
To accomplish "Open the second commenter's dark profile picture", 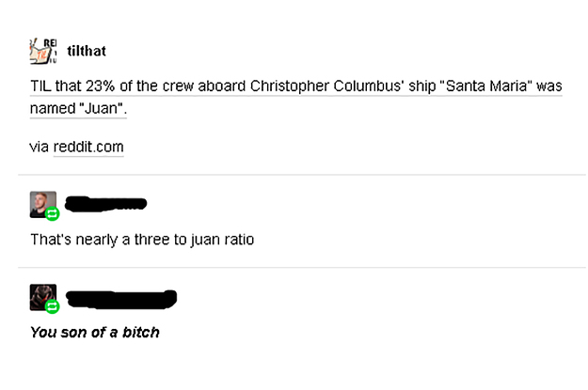I will (42, 297).
